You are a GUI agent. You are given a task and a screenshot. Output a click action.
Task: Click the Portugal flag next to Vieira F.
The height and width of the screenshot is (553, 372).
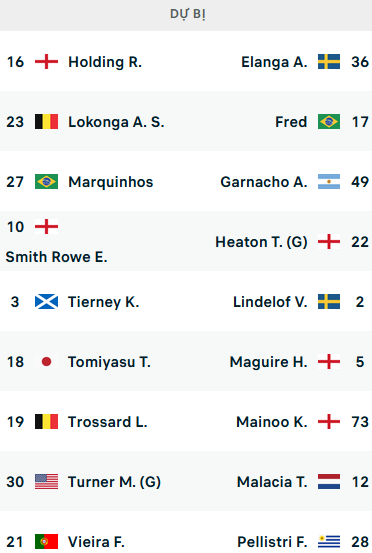tap(46, 541)
